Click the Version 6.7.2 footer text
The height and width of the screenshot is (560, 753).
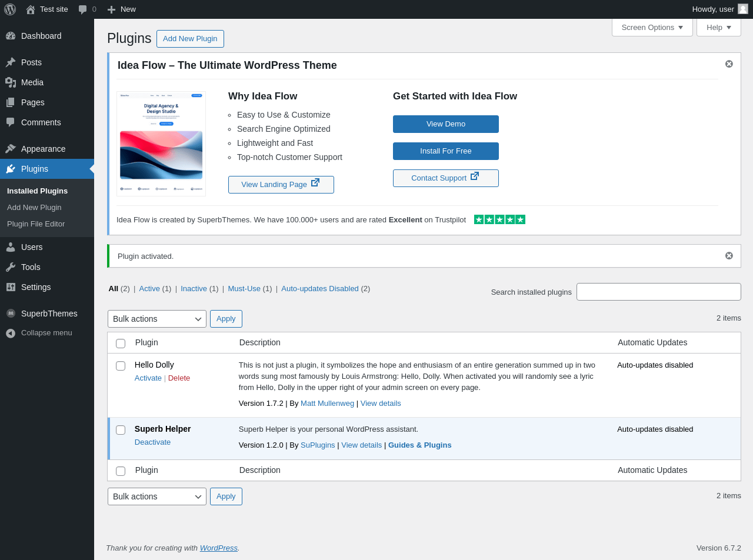tap(719, 548)
